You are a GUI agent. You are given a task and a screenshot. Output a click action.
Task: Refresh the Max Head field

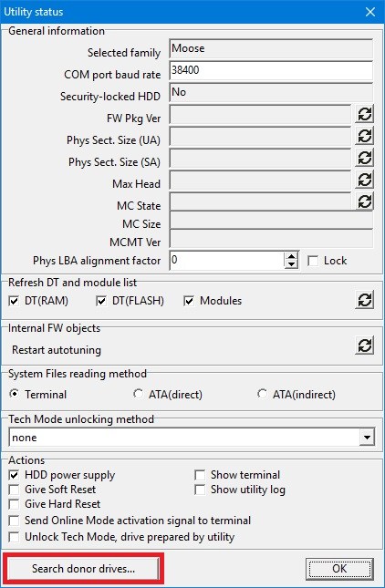point(364,180)
